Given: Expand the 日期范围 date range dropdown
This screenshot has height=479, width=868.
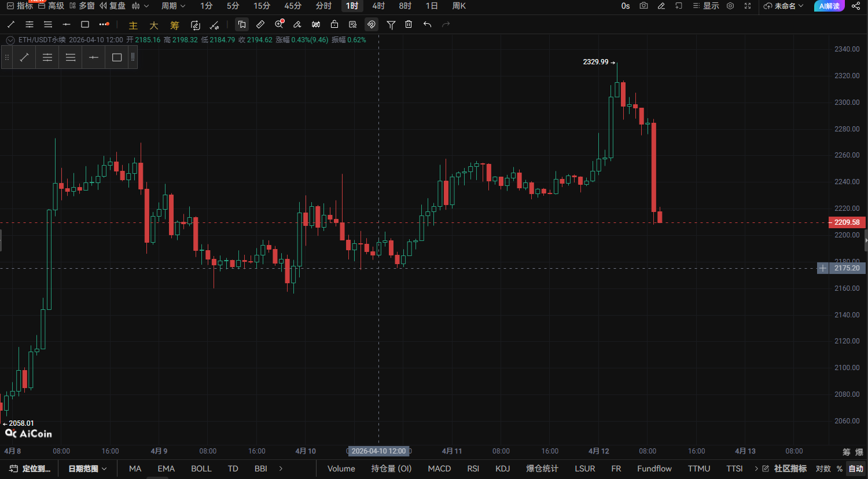Looking at the screenshot, I should (87, 469).
